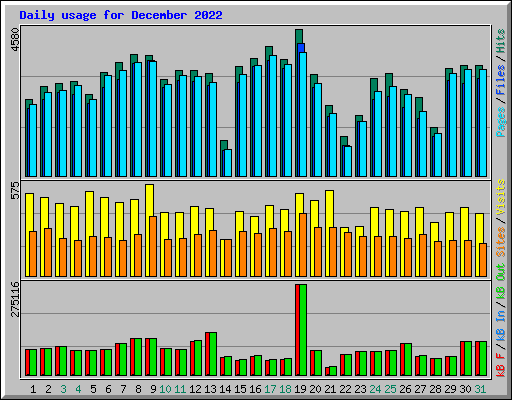The width and height of the screenshot is (512, 400).
Task: Click day 19 on the x-axis
Action: click(x=300, y=389)
